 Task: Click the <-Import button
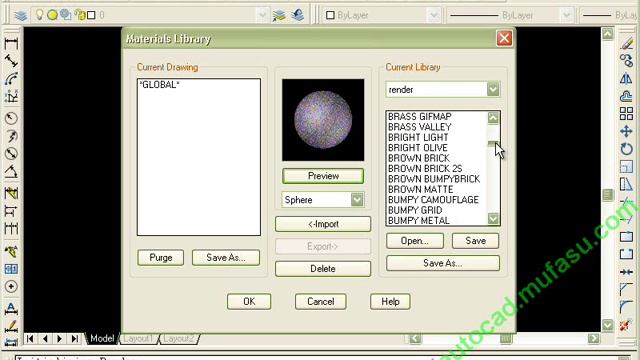[323, 224]
